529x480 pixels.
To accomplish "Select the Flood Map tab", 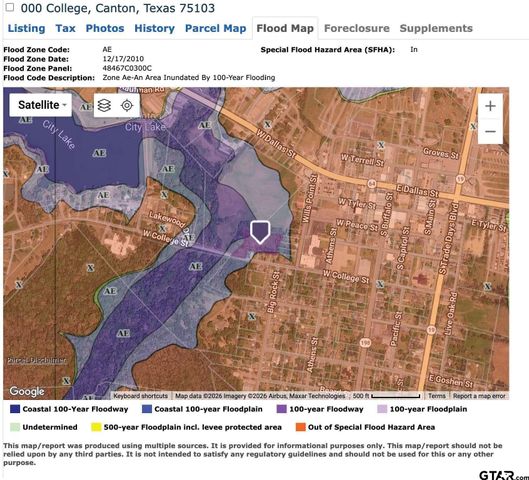I will tap(285, 28).
